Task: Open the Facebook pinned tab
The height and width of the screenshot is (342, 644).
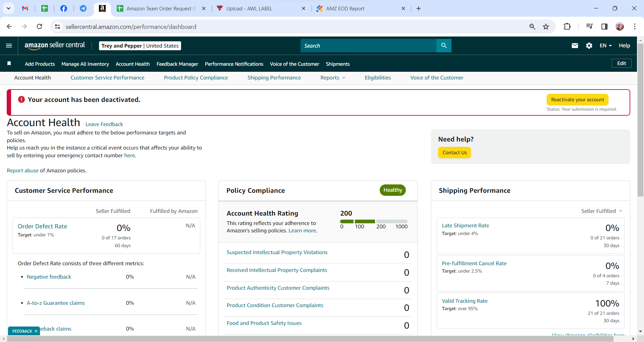Action: point(64,8)
